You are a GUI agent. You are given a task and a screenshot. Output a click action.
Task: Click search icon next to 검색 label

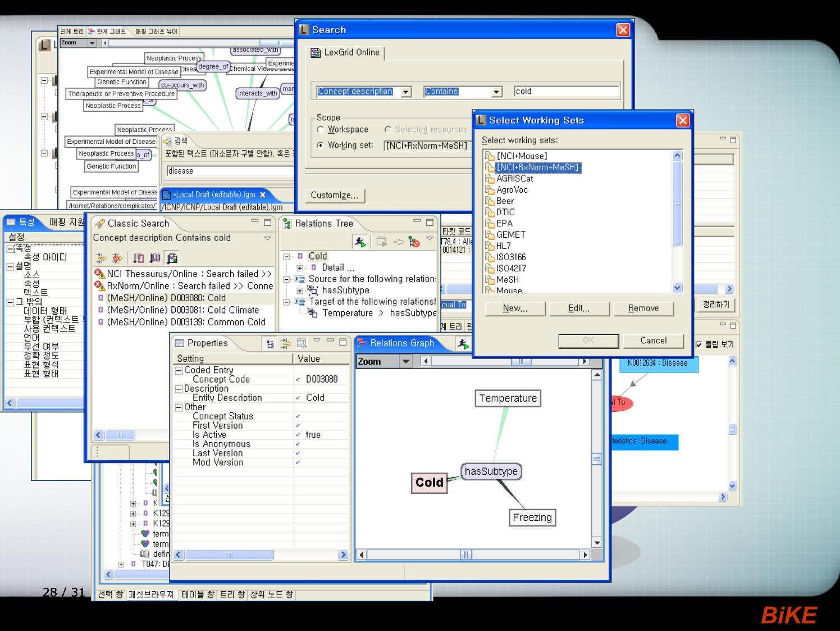tap(167, 141)
